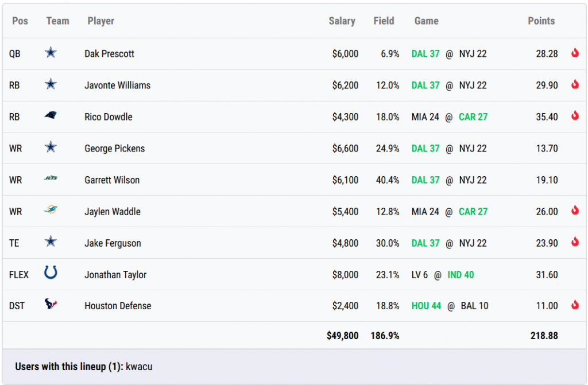Image resolution: width=588 pixels, height=385 pixels.
Task: Click the Jets logo next to Garrett Wilson
Action: (x=51, y=180)
